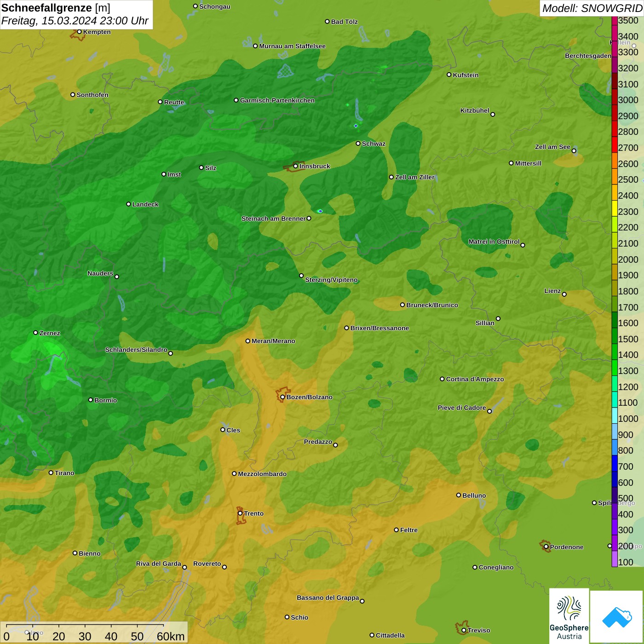The height and width of the screenshot is (644, 644).
Task: Click the GeoSphere Austria logo
Action: 569,616
